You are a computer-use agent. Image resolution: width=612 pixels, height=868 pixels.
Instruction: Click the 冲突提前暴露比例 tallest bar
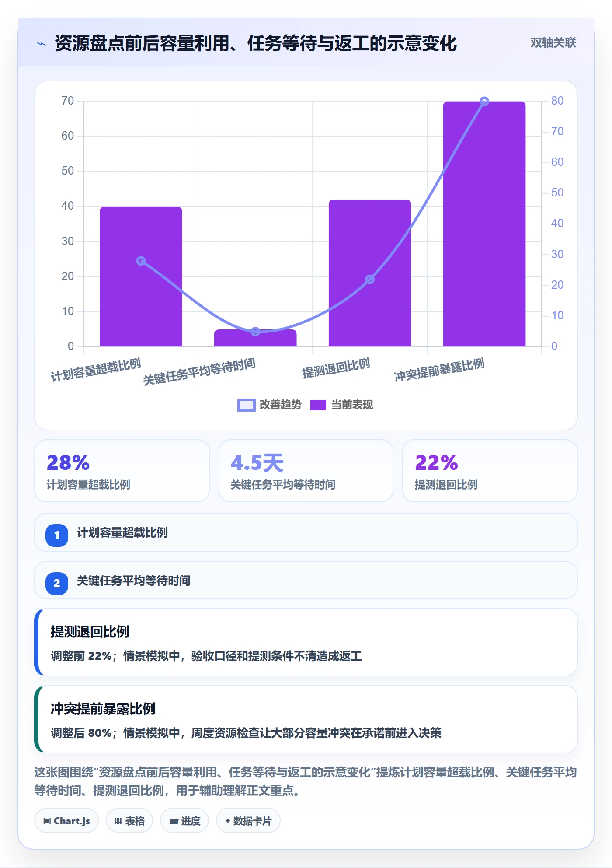484,224
